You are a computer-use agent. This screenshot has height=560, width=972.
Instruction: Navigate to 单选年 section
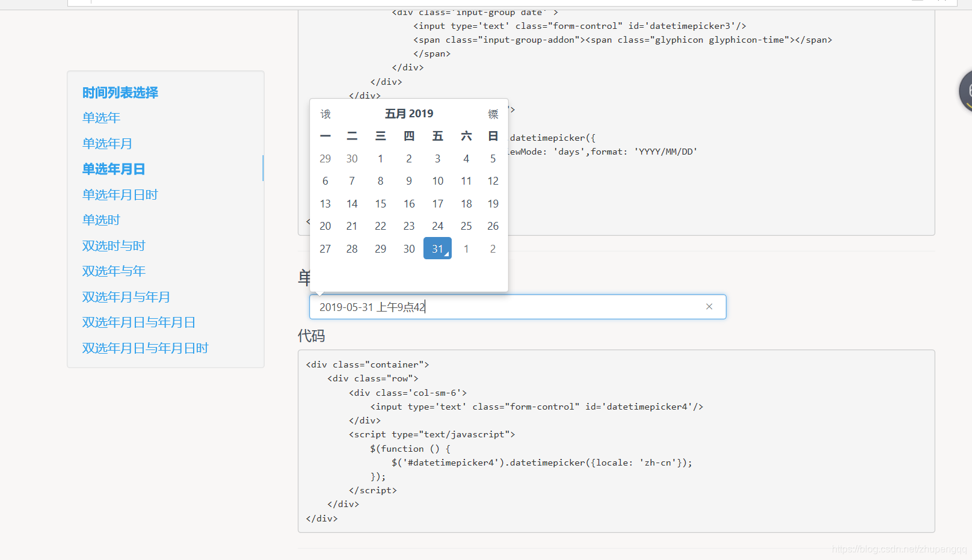coord(102,118)
